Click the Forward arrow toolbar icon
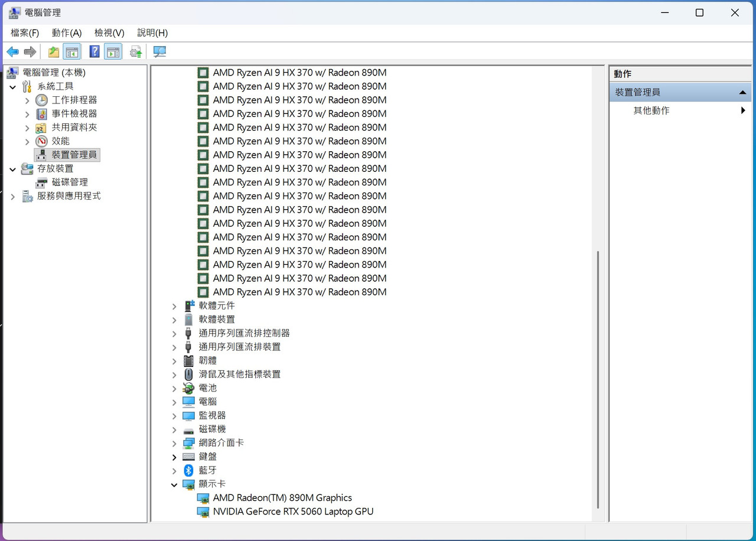This screenshot has height=541, width=756. (30, 52)
